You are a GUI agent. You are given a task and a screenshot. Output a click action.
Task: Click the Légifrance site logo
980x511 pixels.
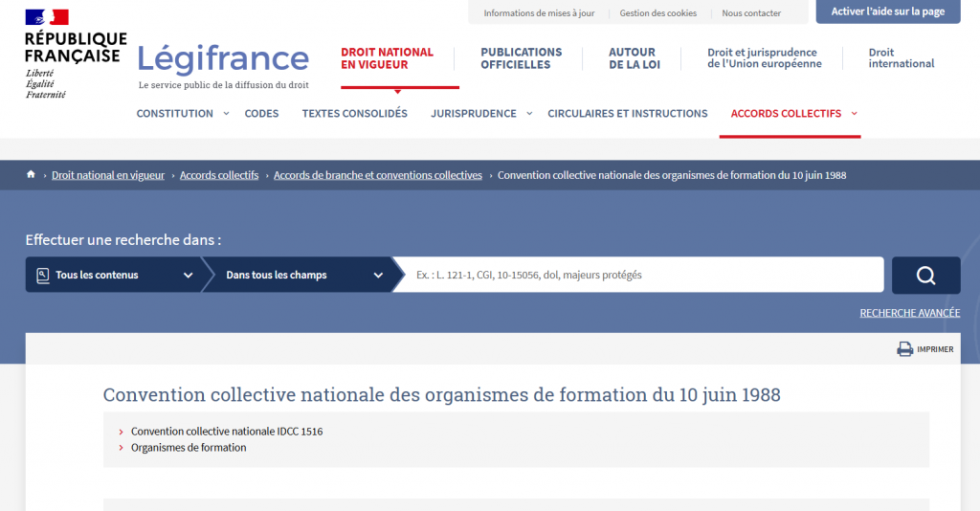(x=223, y=59)
